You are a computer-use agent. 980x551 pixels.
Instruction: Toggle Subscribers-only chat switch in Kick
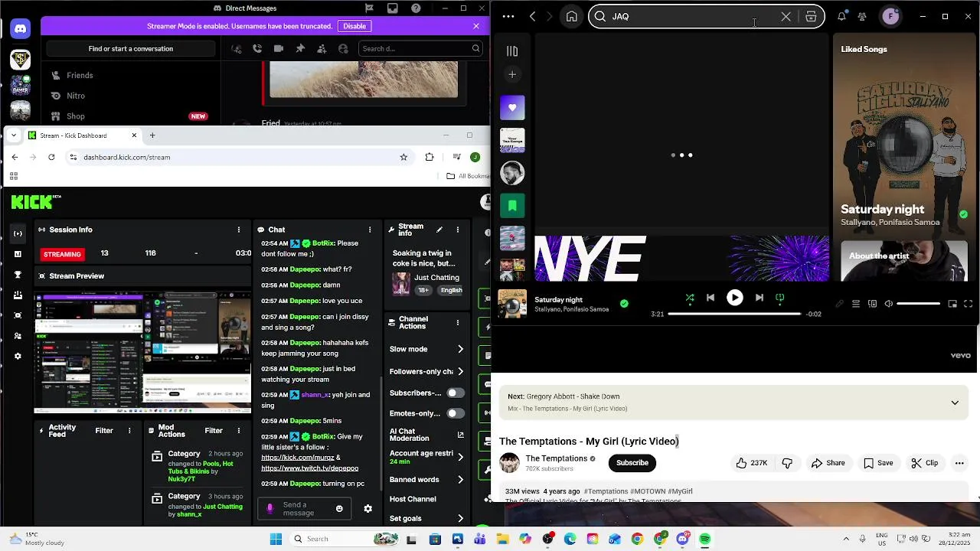click(456, 393)
